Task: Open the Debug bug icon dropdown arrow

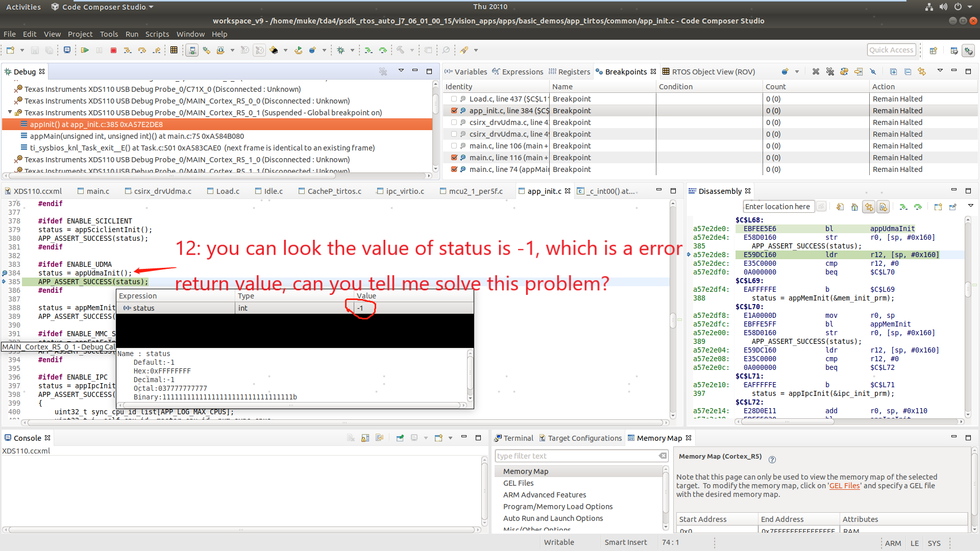Action: click(352, 50)
